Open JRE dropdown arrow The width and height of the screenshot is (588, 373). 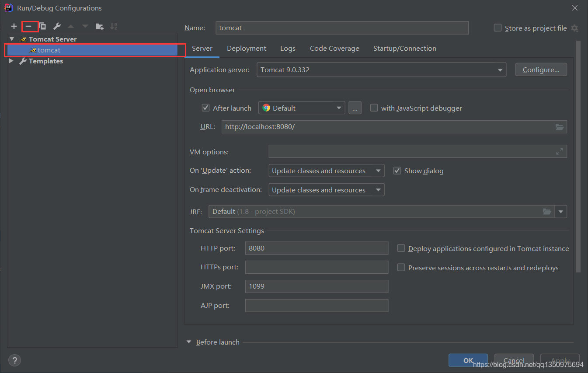pos(561,212)
